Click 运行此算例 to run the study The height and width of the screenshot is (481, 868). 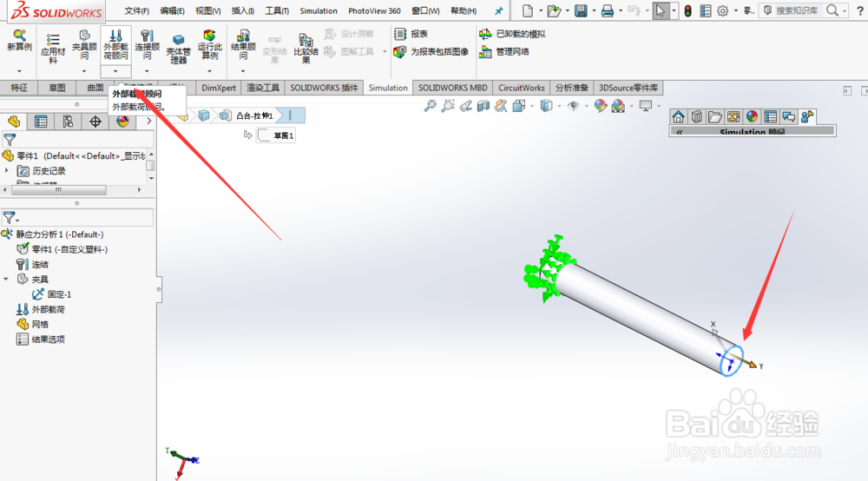209,45
